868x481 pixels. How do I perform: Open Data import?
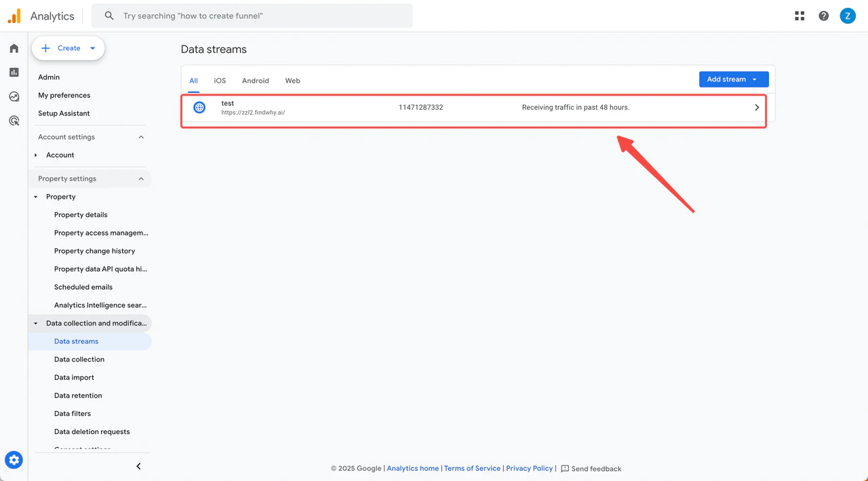point(74,377)
